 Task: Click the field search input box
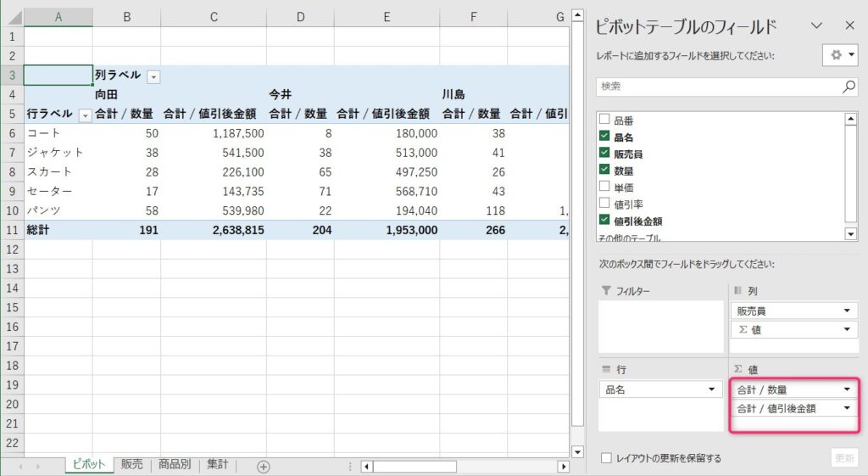[x=716, y=87]
